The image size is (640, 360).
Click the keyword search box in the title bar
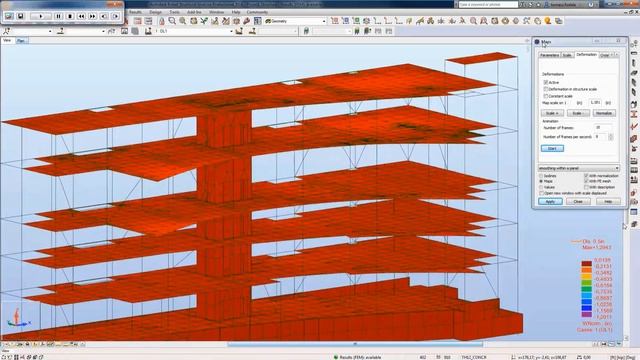pyautogui.click(x=488, y=4)
